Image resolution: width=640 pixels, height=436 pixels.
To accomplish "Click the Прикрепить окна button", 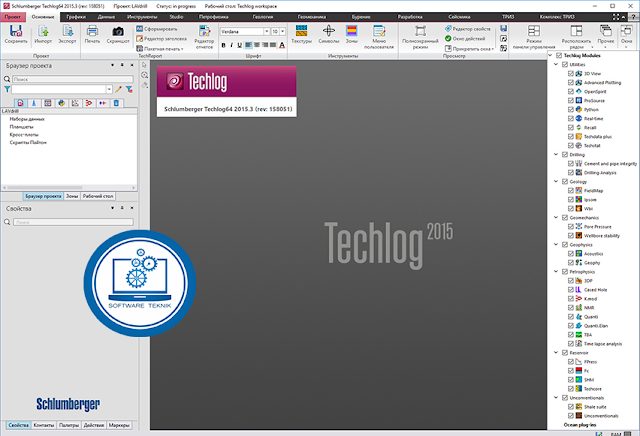I will click(x=469, y=49).
